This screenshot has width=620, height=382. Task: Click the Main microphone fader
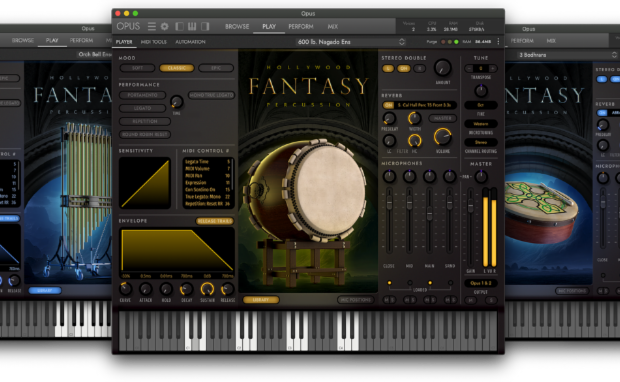coord(429,213)
